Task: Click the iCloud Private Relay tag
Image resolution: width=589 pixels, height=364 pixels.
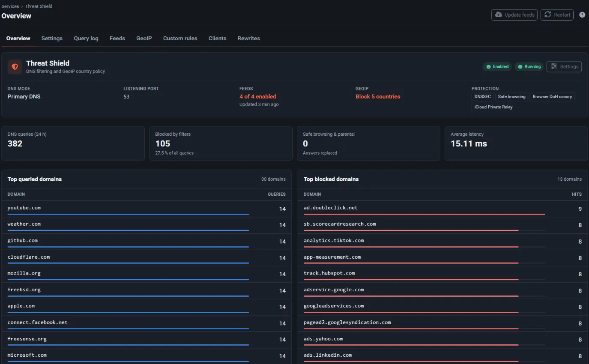Action: point(493,107)
